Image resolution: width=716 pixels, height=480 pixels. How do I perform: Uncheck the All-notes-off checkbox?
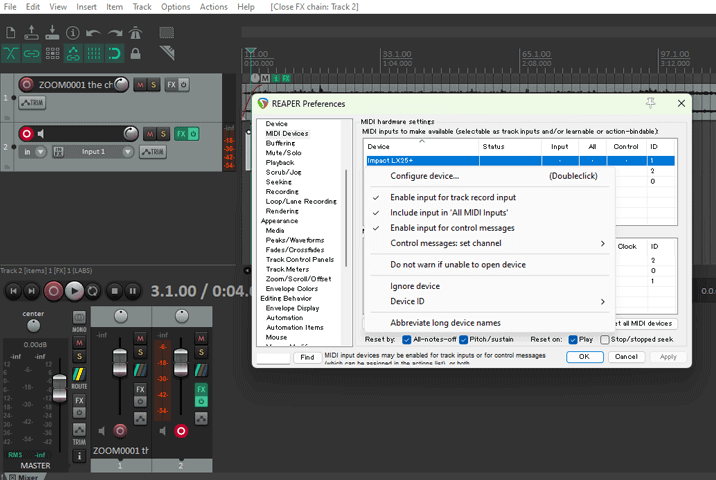pos(406,340)
